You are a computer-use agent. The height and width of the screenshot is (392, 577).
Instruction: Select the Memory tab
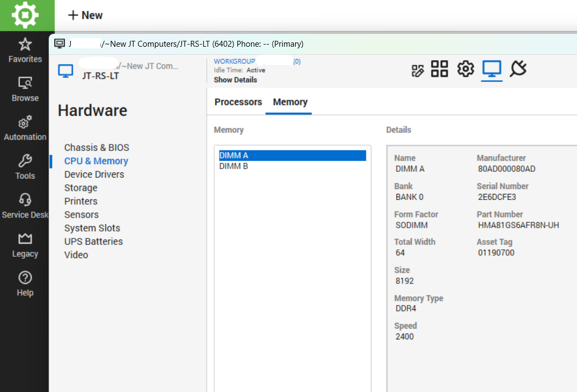[x=290, y=102]
